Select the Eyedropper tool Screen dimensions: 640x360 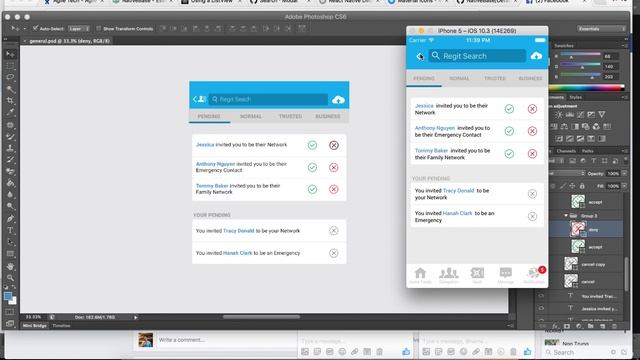coord(10,112)
